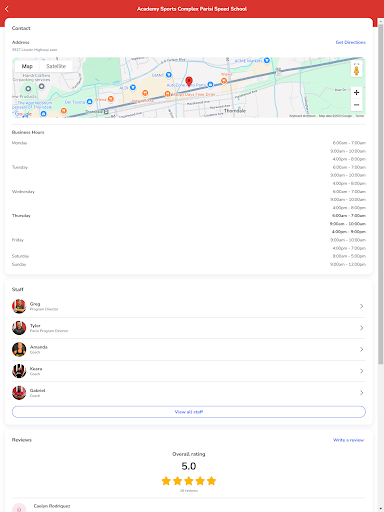Click Amanda's profile photo

[19, 349]
